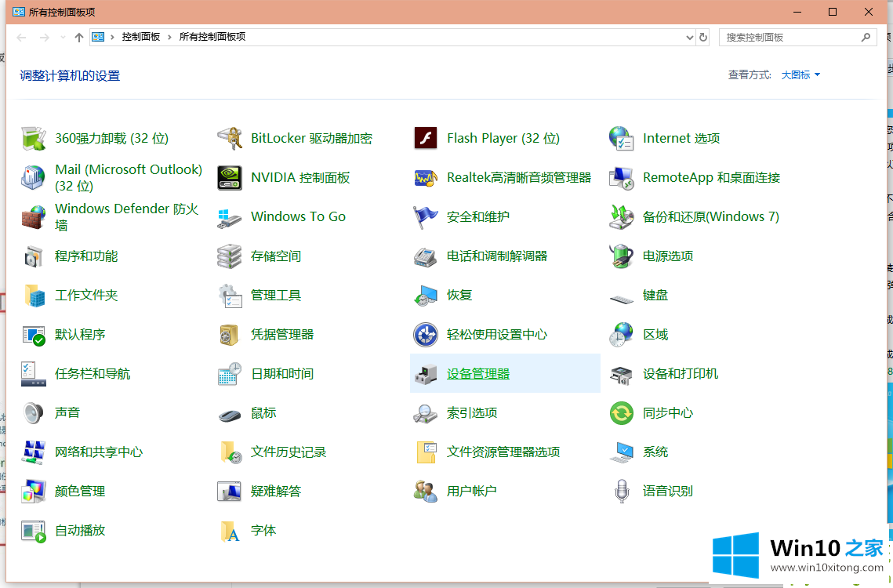
Task: Go back using the back arrow
Action: point(22,37)
